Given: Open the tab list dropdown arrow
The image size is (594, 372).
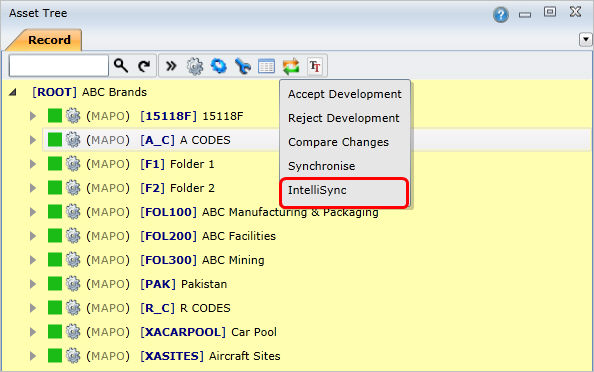Looking at the screenshot, I should point(586,39).
